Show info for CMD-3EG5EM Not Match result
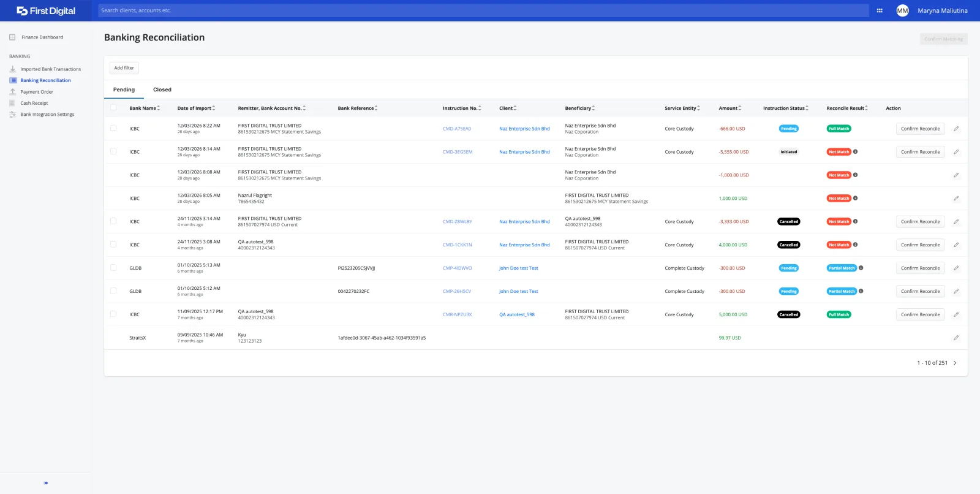Screen dimensions: 980x494 click(856, 152)
